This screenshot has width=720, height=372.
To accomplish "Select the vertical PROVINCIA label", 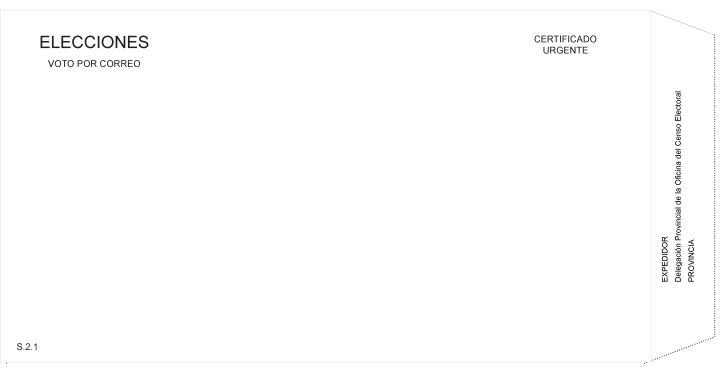I will click(x=691, y=261).
